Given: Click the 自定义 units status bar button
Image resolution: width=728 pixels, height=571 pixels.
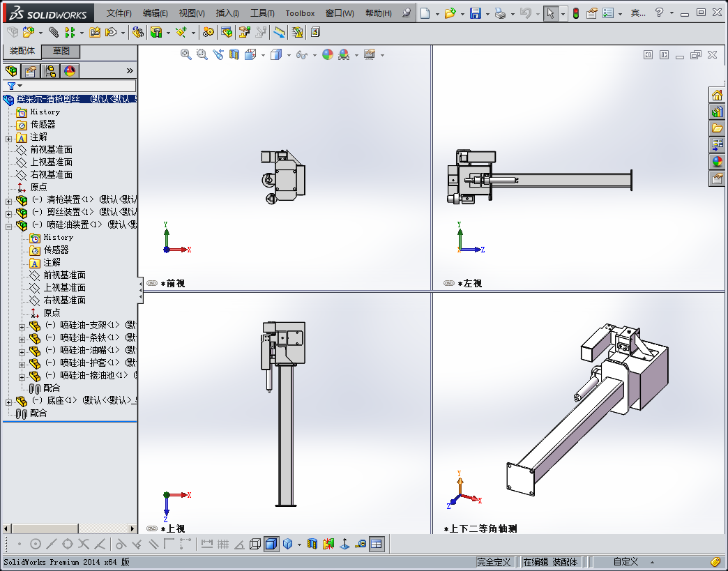Looking at the screenshot, I should pyautogui.click(x=625, y=562).
